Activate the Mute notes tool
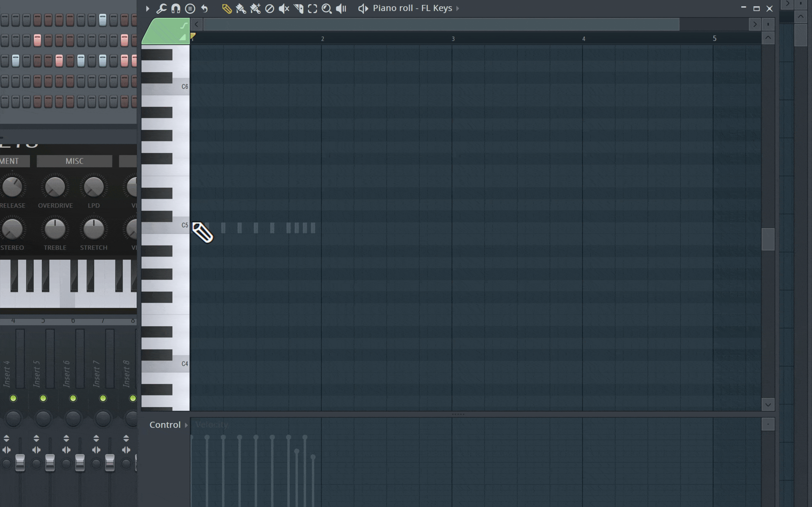 [284, 9]
